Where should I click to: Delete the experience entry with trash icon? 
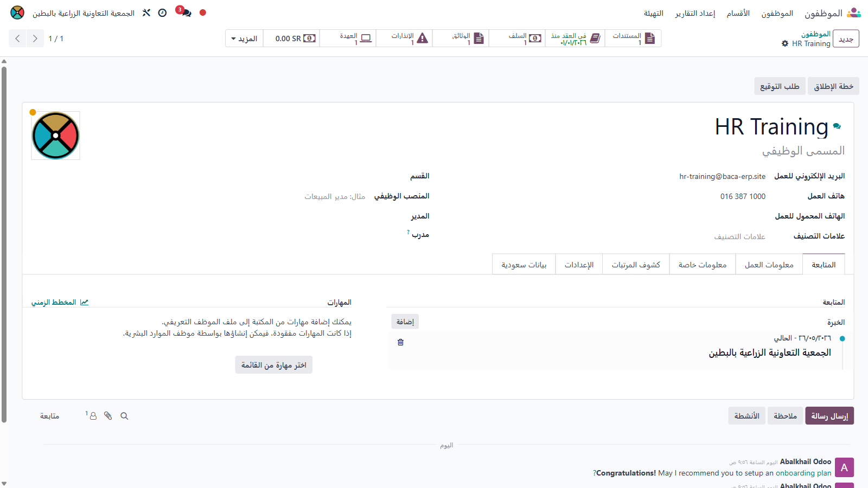click(400, 342)
